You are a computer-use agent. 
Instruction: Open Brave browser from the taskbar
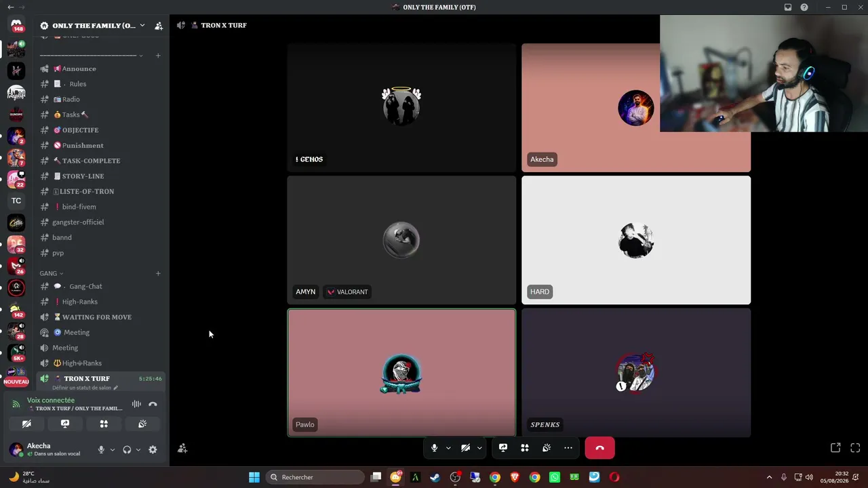coord(515,477)
